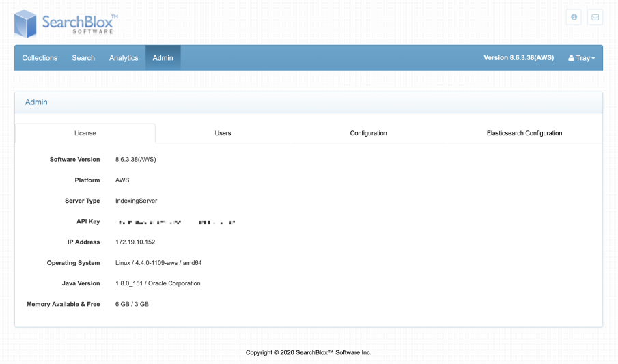This screenshot has height=364, width=618.
Task: Click the envelope mail icon
Action: pyautogui.click(x=594, y=17)
